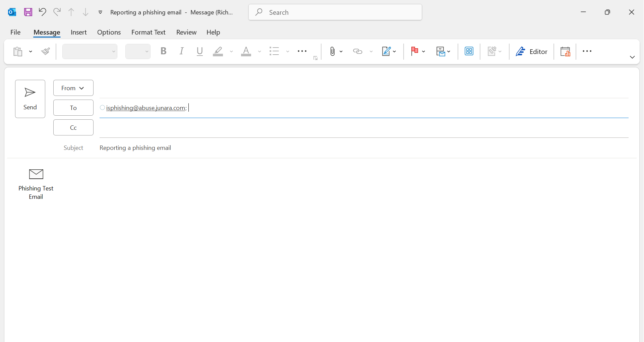Click in the Search box
The image size is (644, 342).
click(335, 12)
